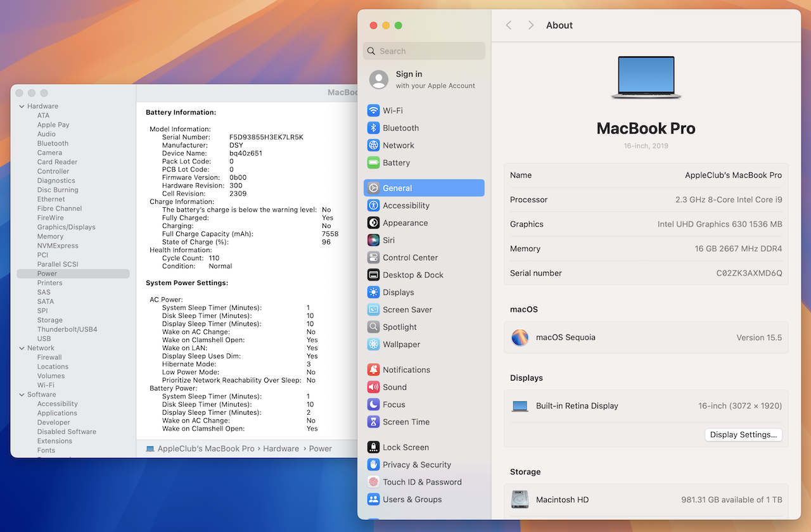Select USB in the Hardware list
This screenshot has width=811, height=532.
tap(44, 339)
